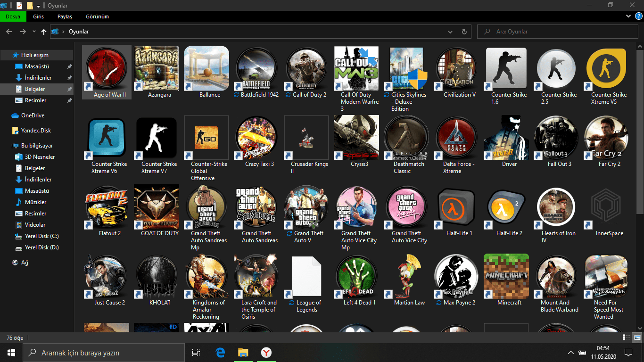
Task: Select Bu bilgisayar in the navigation pane
Action: 37,146
